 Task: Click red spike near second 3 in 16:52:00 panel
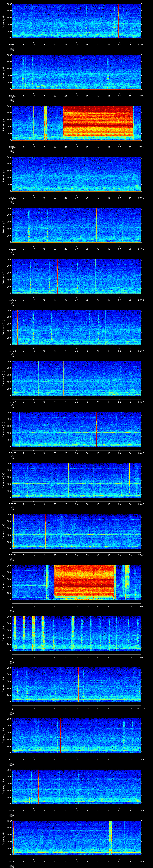17,327
